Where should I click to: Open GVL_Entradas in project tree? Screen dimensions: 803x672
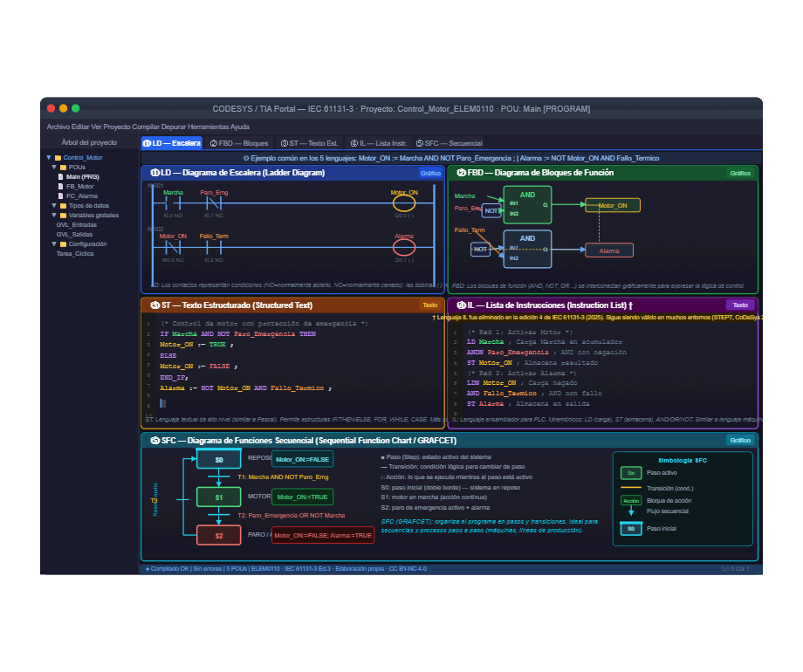[76, 225]
